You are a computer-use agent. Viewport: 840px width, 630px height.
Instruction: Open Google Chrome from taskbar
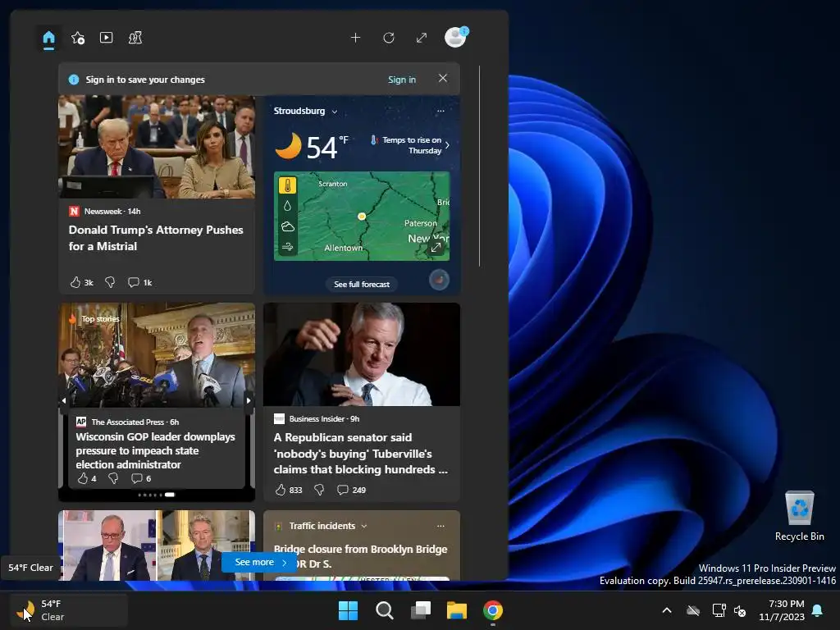[493, 610]
